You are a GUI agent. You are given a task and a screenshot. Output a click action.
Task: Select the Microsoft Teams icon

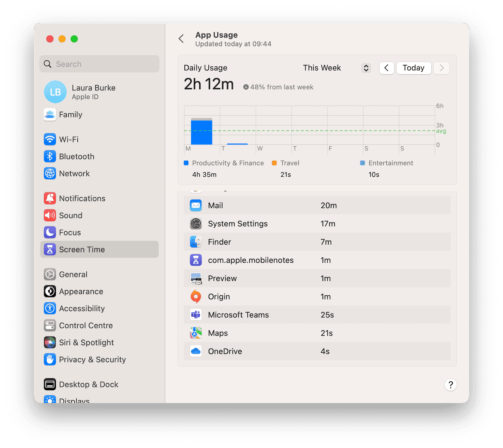coord(196,314)
